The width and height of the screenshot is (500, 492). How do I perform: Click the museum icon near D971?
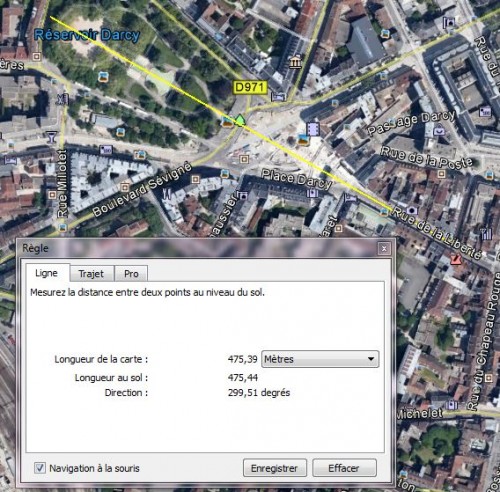(x=295, y=62)
